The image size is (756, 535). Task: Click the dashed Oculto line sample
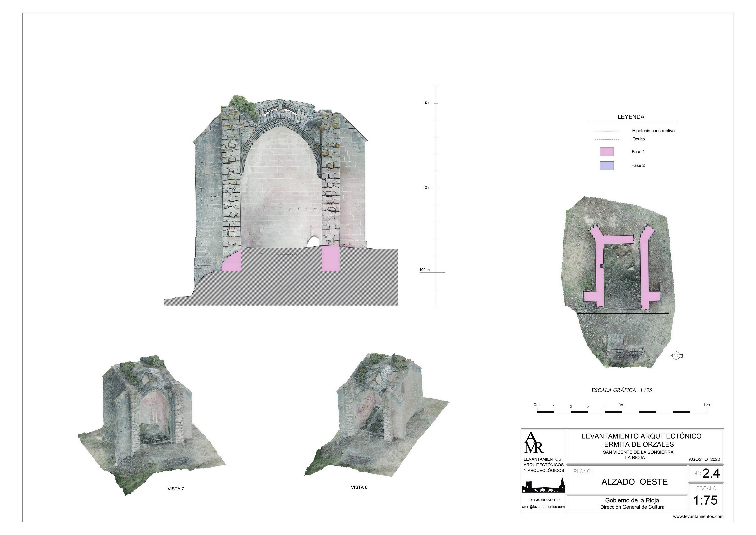(607, 139)
